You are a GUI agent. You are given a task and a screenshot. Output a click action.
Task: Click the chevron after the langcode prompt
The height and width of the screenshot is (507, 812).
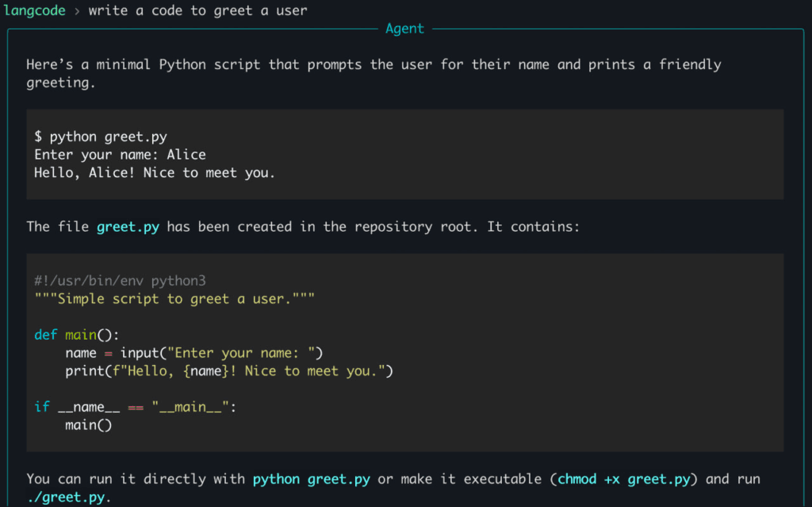(77, 11)
